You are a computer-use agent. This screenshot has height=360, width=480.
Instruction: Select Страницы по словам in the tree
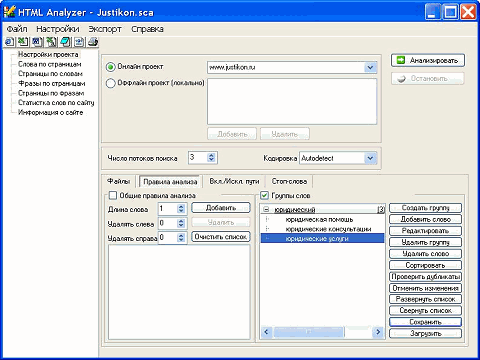[x=50, y=74]
